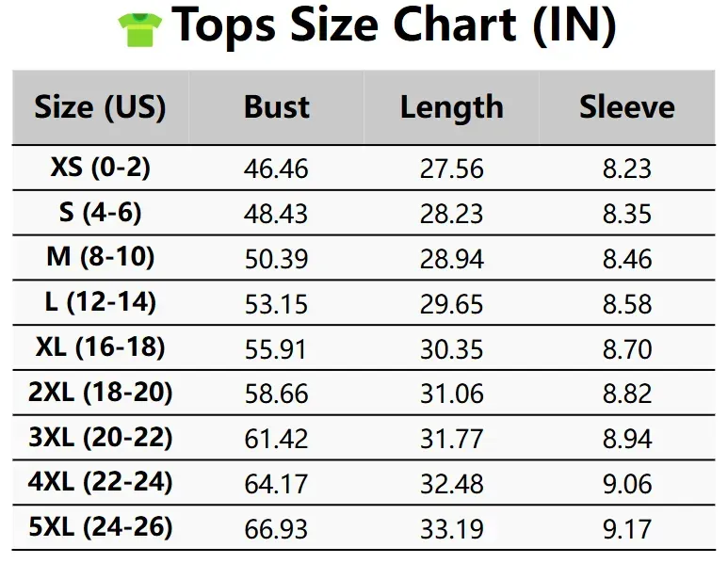The height and width of the screenshot is (563, 728).
Task: Click the S (4-6) size row label
Action: pyautogui.click(x=100, y=212)
